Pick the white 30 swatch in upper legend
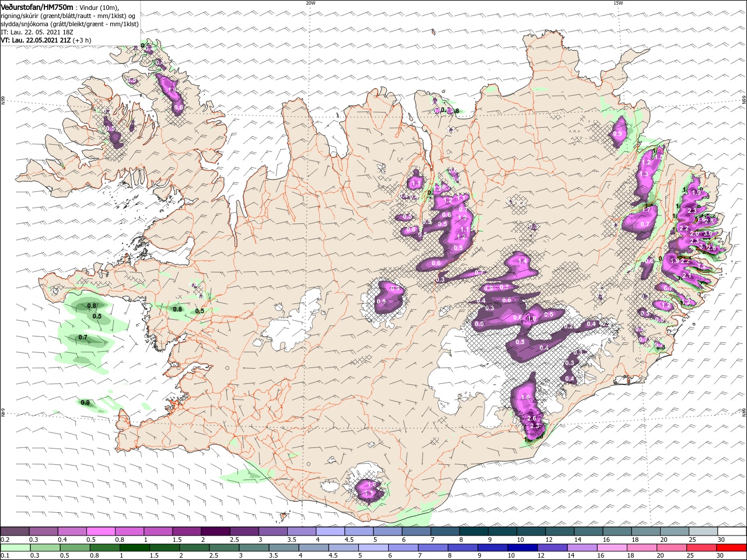747x560 pixels. point(732,531)
